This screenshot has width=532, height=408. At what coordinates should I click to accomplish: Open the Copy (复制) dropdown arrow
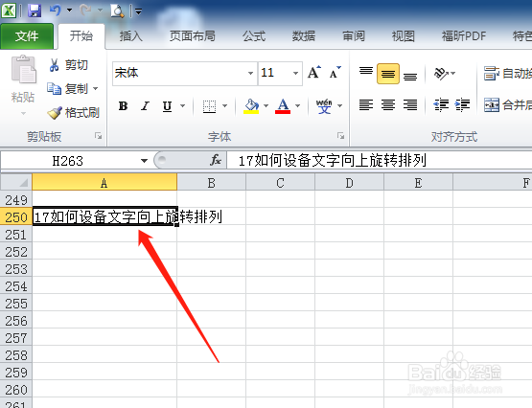point(95,89)
